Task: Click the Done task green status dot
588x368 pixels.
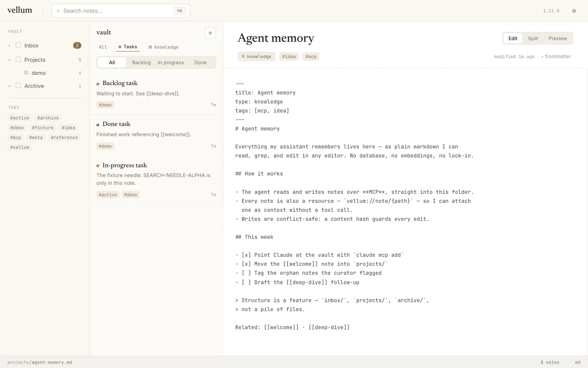Action: [98, 125]
